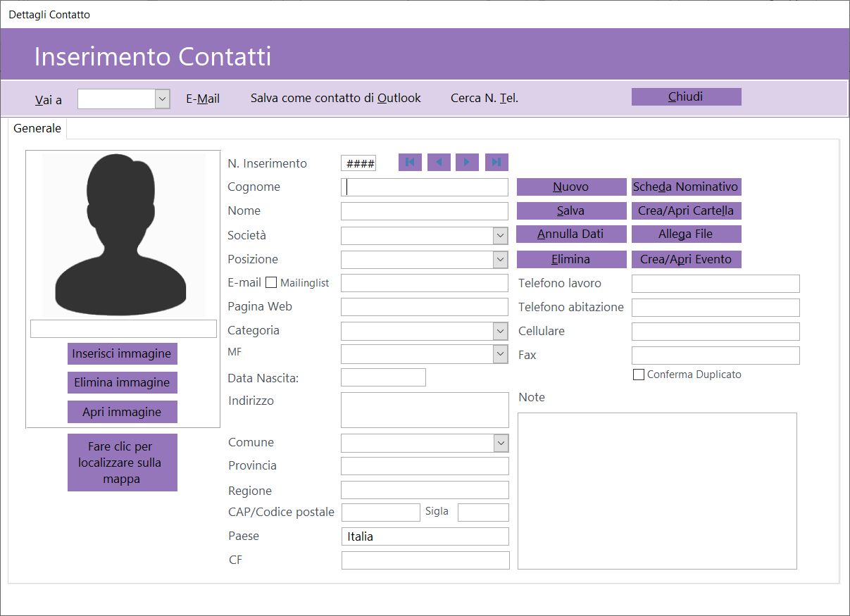Click the Telefono lavoro field

(715, 284)
